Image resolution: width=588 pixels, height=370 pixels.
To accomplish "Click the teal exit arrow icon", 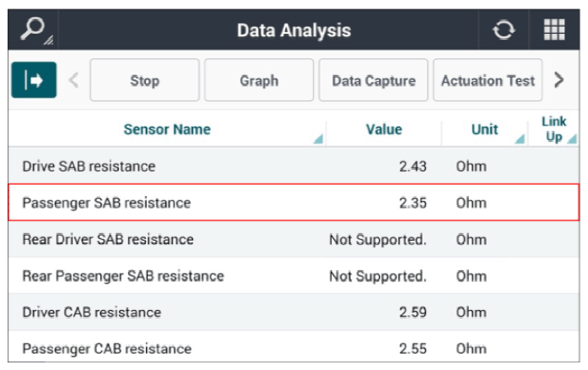I will point(34,79).
